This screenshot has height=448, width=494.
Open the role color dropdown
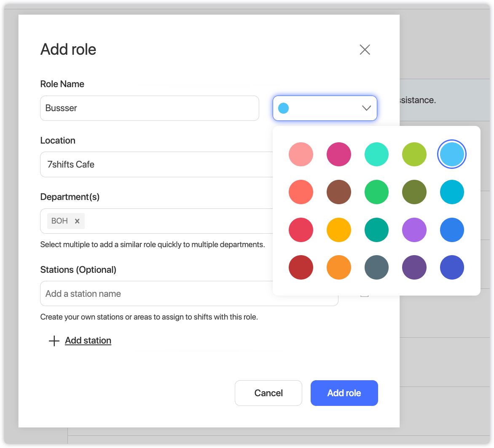tap(324, 108)
